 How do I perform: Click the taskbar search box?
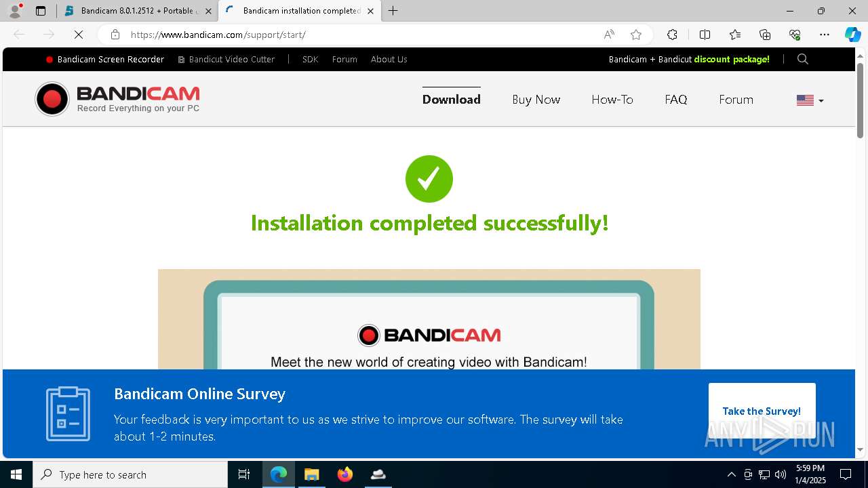(x=130, y=474)
